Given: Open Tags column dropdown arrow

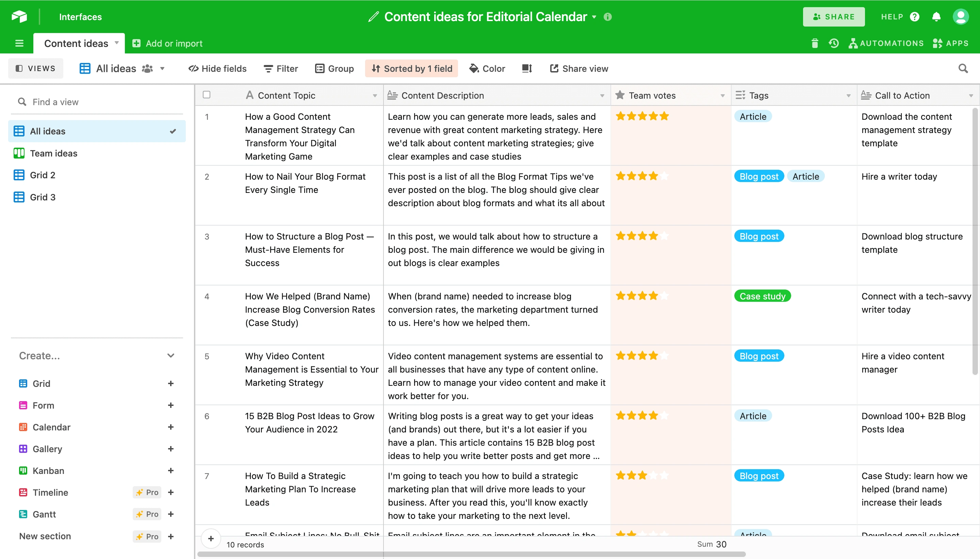Looking at the screenshot, I should point(848,96).
